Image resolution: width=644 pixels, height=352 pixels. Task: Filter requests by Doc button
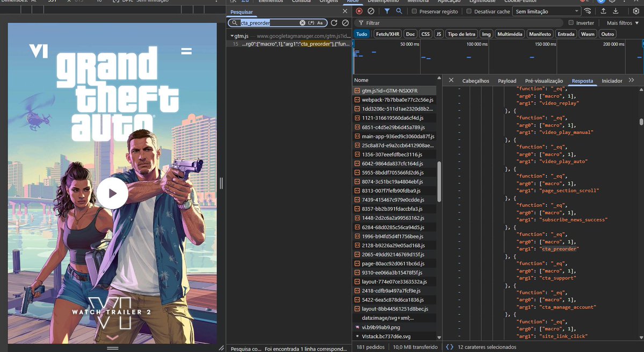tap(410, 34)
